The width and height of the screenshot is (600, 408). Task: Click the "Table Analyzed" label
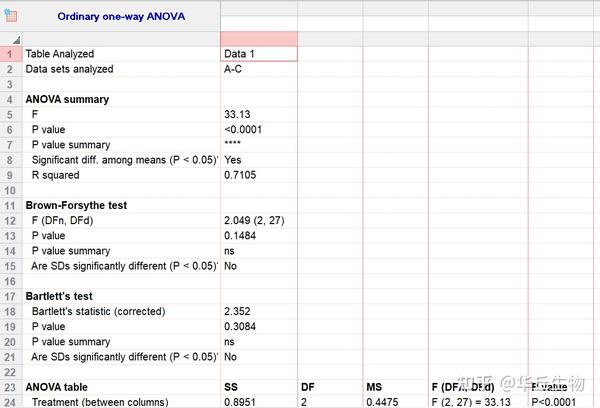[x=60, y=54]
